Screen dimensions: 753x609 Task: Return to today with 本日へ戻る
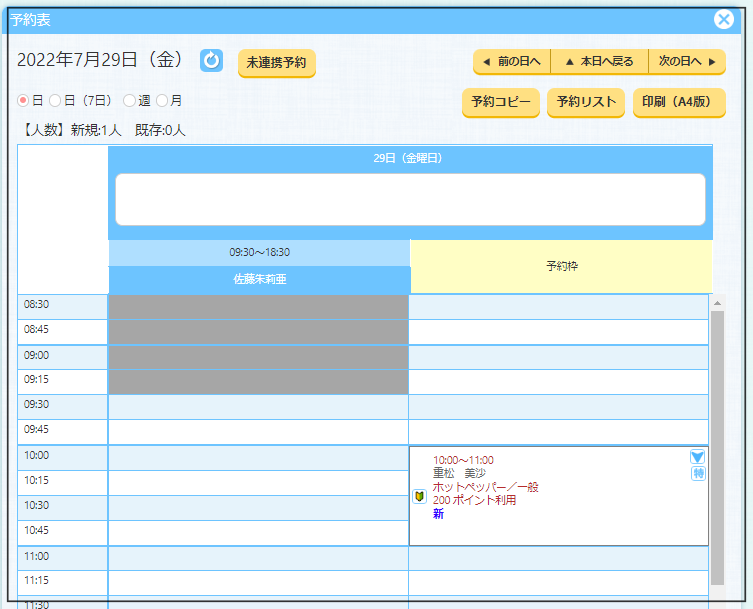599,62
